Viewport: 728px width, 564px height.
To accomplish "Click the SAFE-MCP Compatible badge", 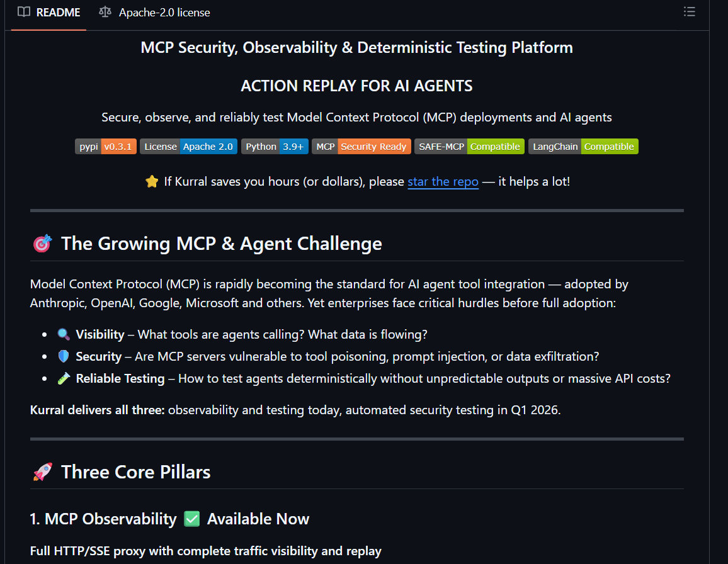I will click(470, 147).
